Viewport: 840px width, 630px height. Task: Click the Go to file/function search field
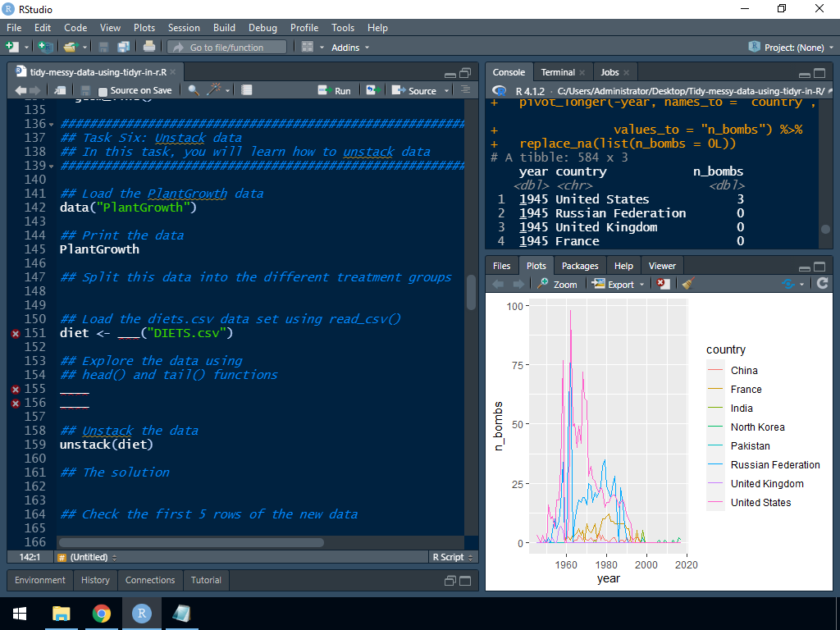click(x=227, y=48)
